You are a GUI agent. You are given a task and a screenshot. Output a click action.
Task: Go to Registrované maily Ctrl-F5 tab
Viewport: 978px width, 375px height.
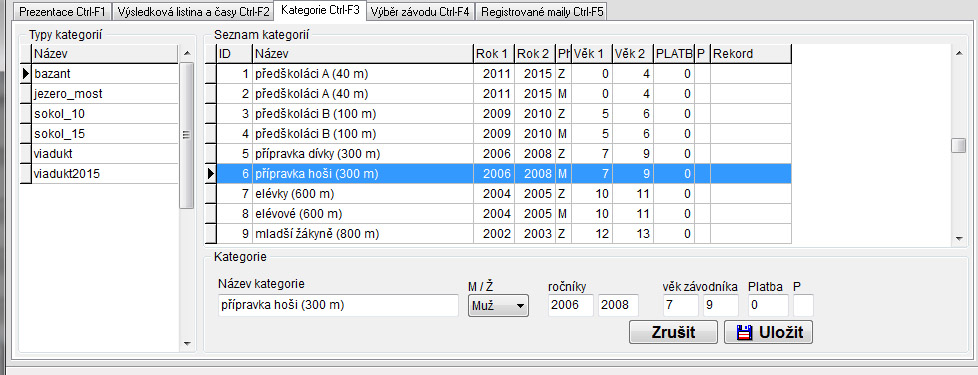(x=541, y=11)
